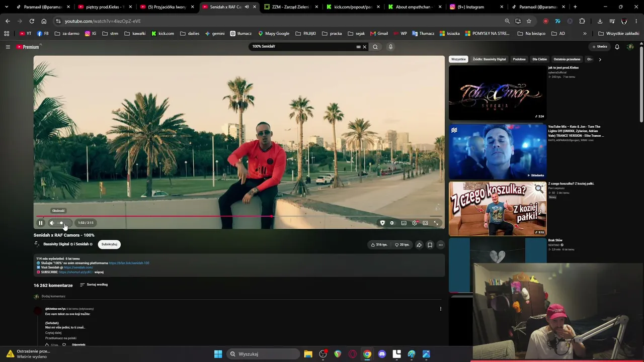Screen dimensions: 644x362
Task: Open the YouTube Mix trance thumbnail
Action: pos(497,151)
